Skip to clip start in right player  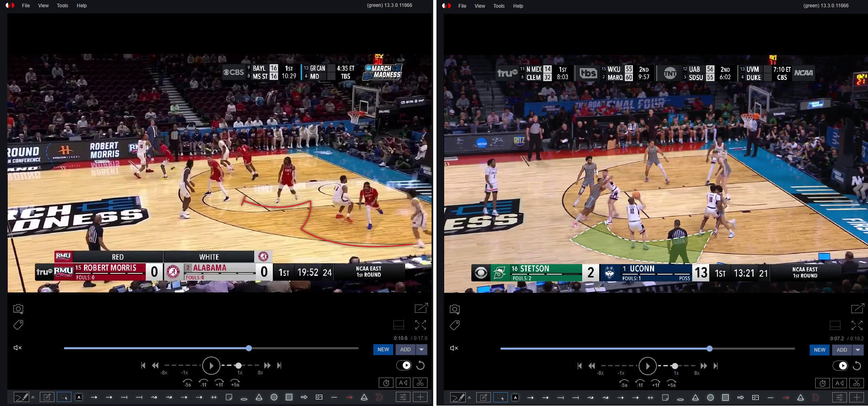pos(579,366)
